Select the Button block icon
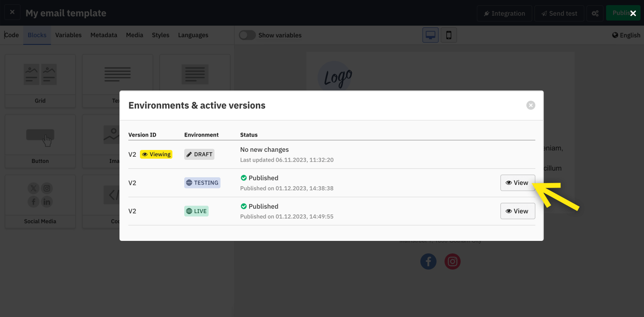Image resolution: width=644 pixels, height=317 pixels. tap(40, 134)
